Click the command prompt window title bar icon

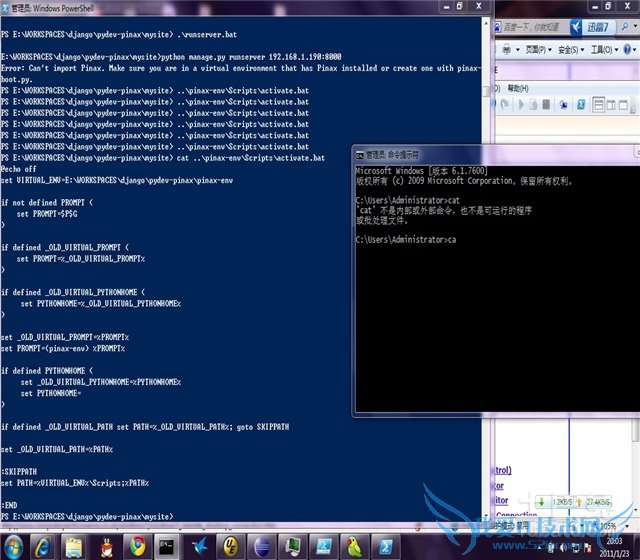click(x=360, y=155)
